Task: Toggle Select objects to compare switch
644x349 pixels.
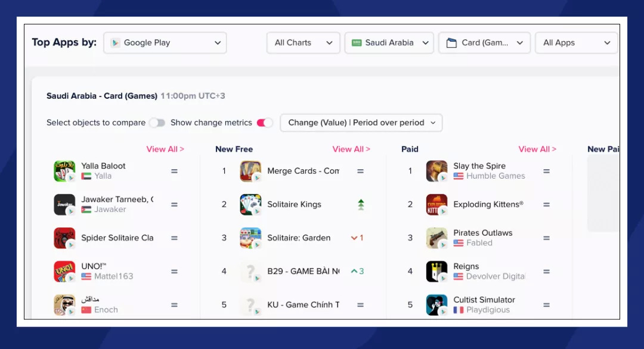Action: pos(157,123)
